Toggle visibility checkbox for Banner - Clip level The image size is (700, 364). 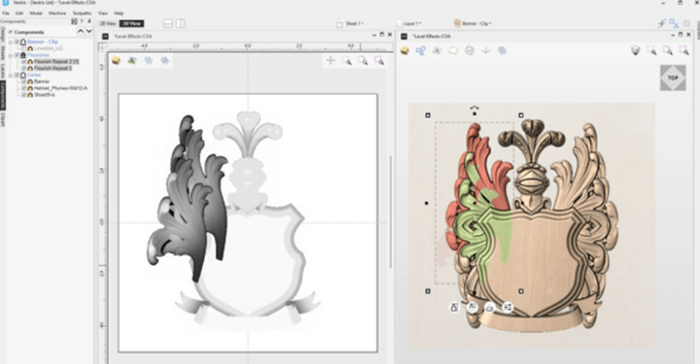point(17,42)
